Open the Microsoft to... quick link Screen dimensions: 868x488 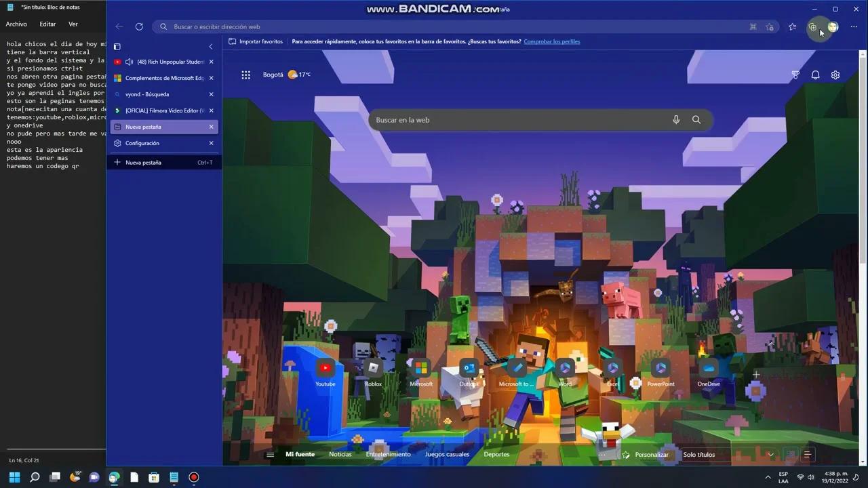pos(517,373)
